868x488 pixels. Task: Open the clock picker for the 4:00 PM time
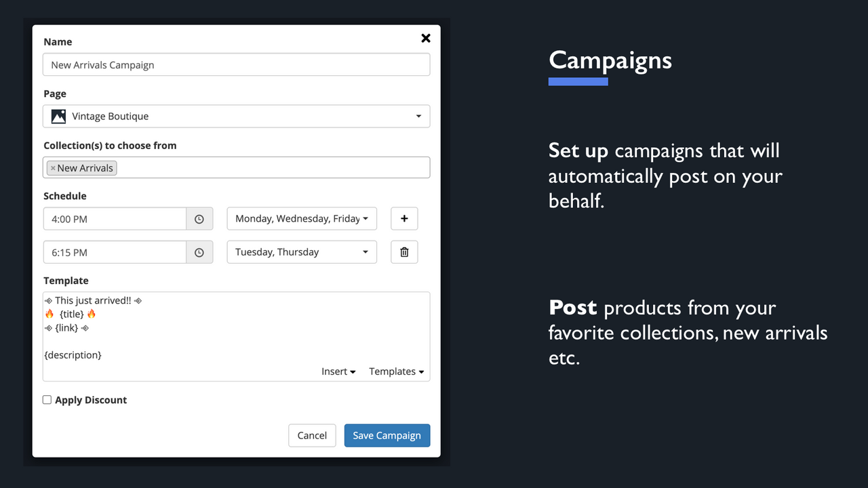200,218
